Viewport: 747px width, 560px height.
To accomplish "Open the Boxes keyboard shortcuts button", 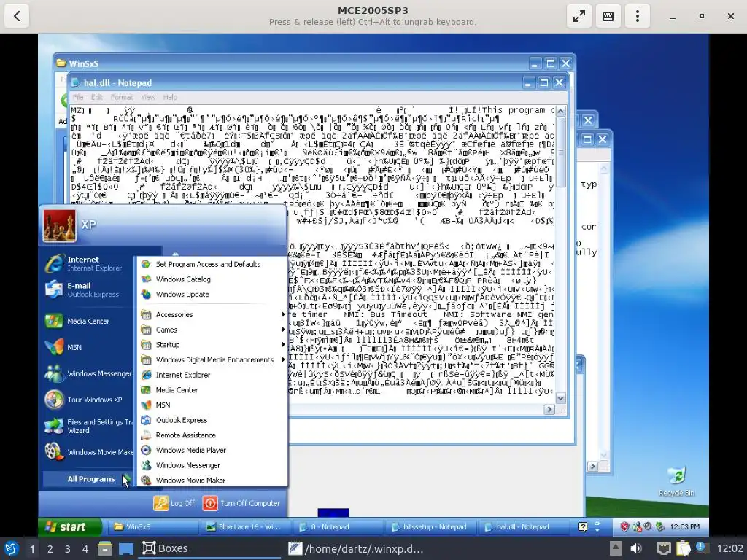I will (x=608, y=16).
